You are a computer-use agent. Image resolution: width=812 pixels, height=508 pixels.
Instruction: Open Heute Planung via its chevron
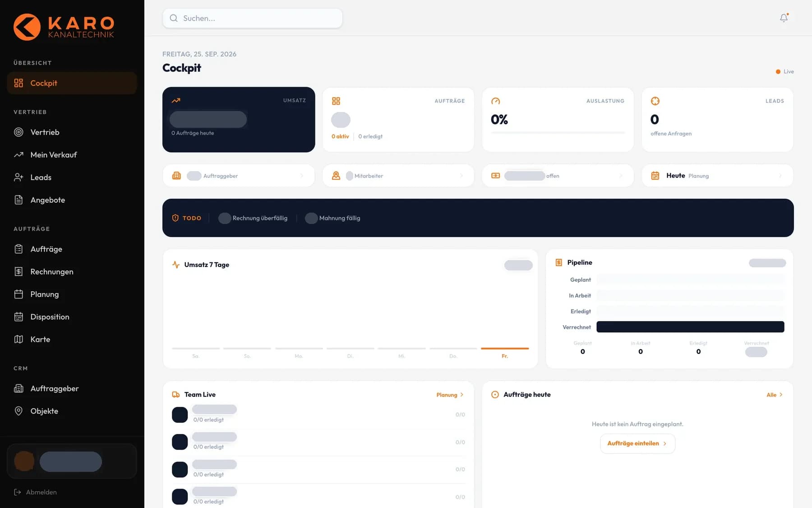[780, 176]
